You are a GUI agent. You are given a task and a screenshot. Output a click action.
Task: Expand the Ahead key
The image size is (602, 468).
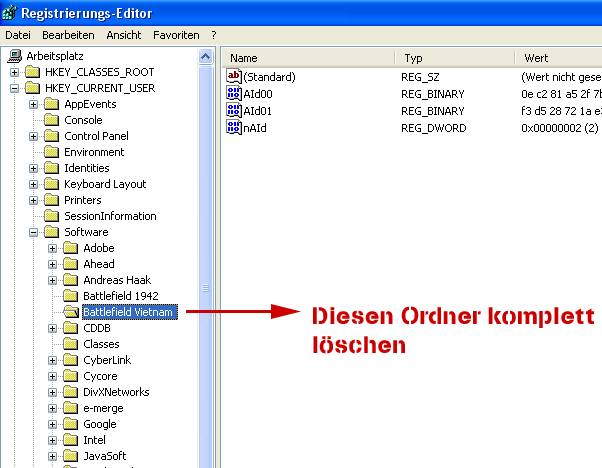coord(53,265)
